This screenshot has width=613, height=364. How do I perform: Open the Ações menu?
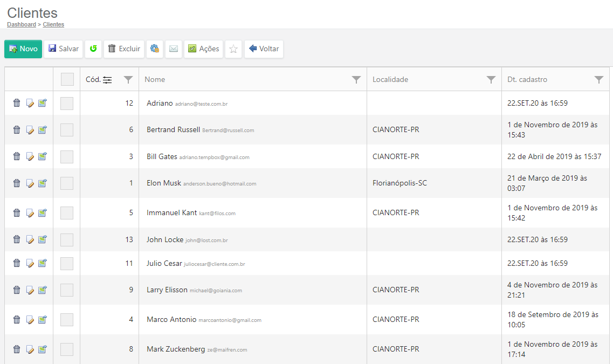203,49
